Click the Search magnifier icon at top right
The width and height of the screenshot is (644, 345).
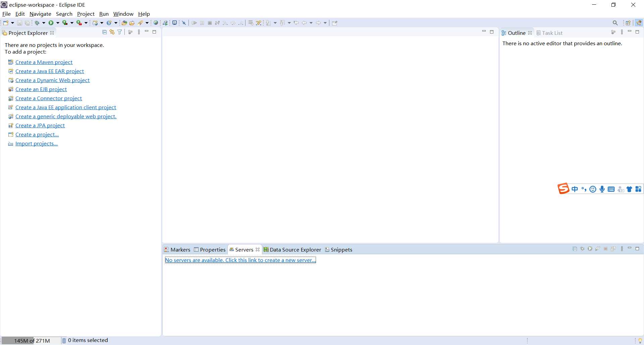(x=615, y=23)
